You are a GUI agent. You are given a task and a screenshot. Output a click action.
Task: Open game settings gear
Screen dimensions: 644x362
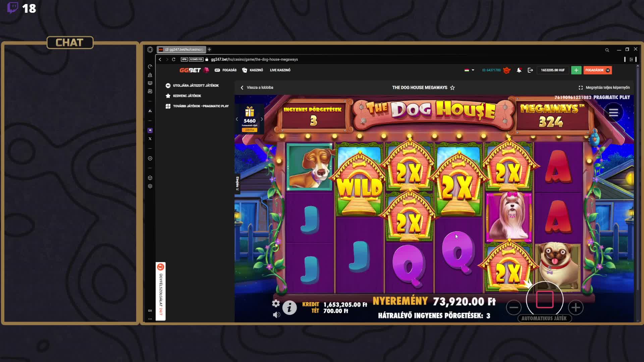tap(276, 303)
